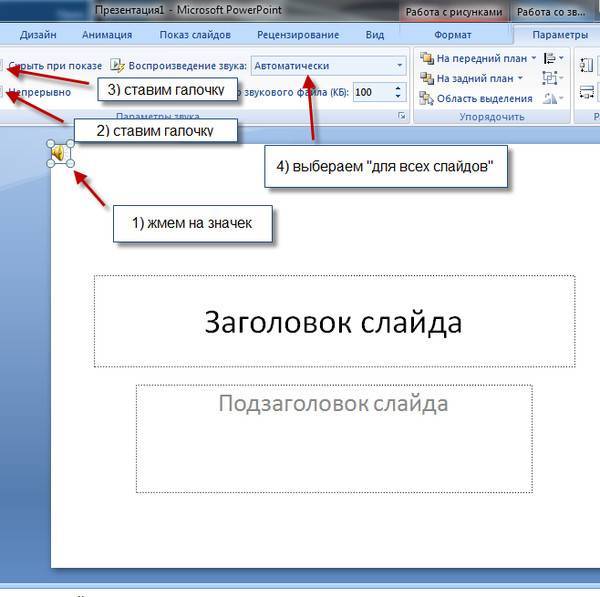Click the sound file size field showing 100

click(x=372, y=92)
